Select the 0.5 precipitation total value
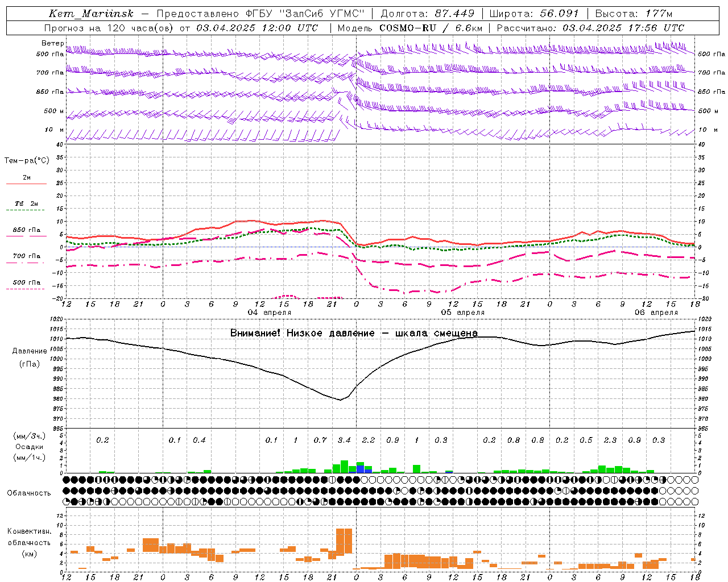728x582 pixels. tap(586, 440)
